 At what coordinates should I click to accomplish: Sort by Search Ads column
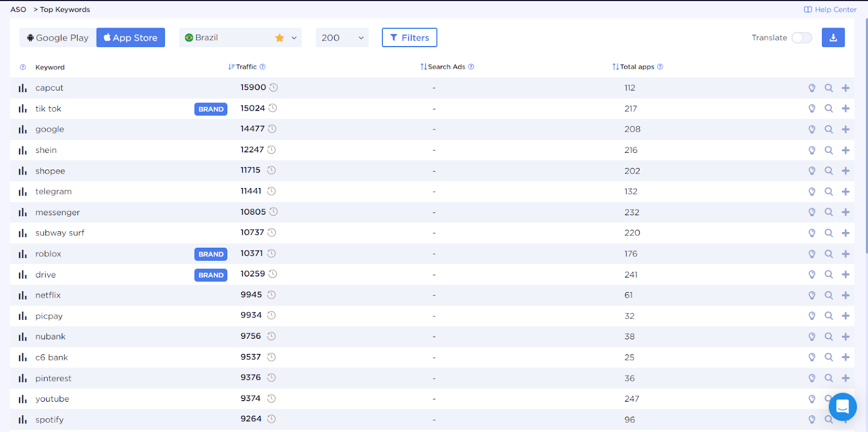[443, 67]
